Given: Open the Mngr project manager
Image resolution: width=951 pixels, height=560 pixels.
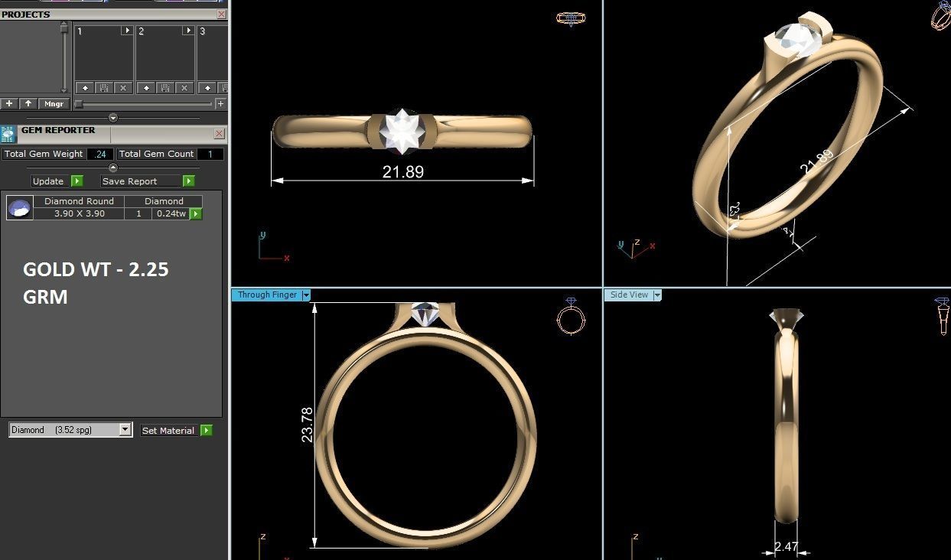Looking at the screenshot, I should [x=54, y=103].
